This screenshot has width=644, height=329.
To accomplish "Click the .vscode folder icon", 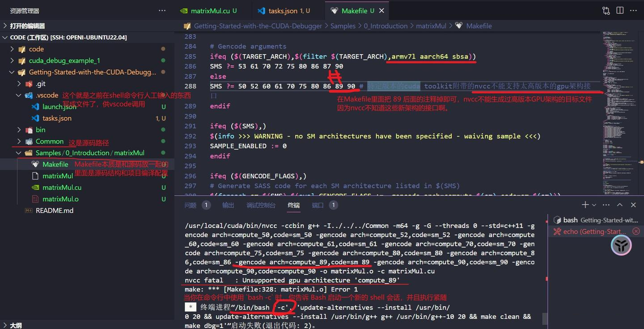I will [x=29, y=95].
